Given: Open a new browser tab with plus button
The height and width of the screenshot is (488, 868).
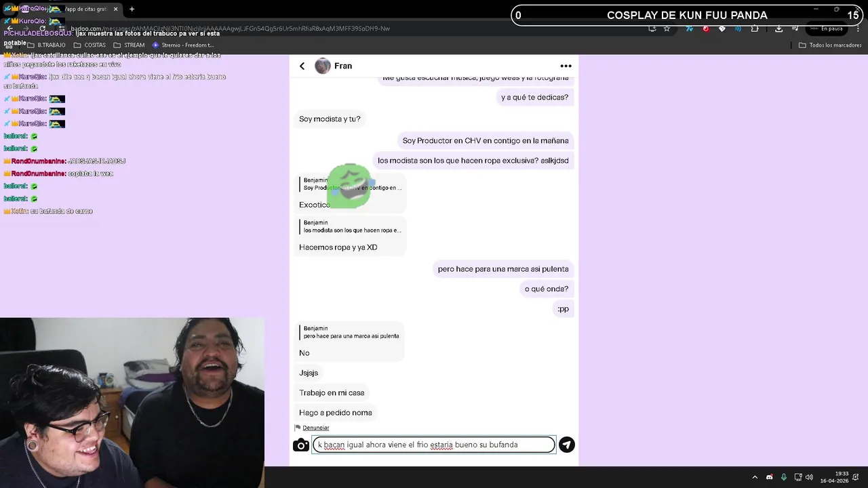Looking at the screenshot, I should 132,9.
